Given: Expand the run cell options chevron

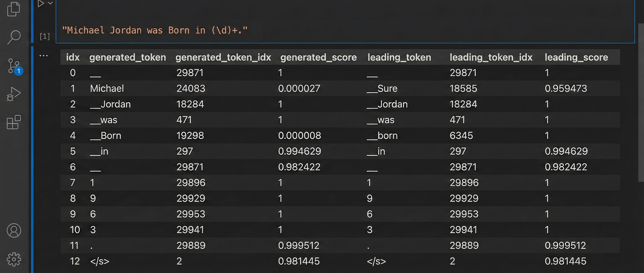Looking at the screenshot, I should coord(50,3).
